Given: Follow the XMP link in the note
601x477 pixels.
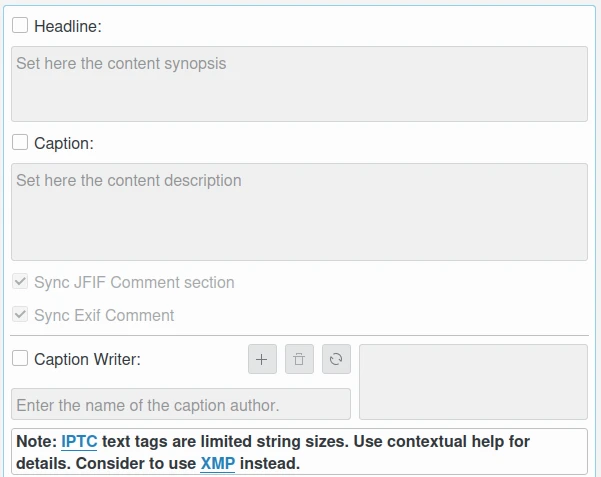Looking at the screenshot, I should coord(217,464).
